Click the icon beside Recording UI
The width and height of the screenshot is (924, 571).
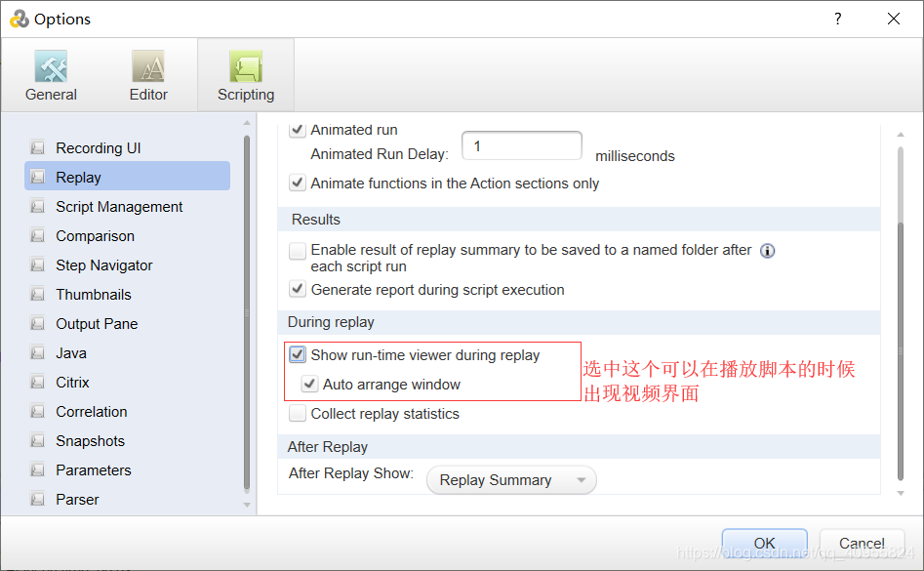pyautogui.click(x=38, y=147)
